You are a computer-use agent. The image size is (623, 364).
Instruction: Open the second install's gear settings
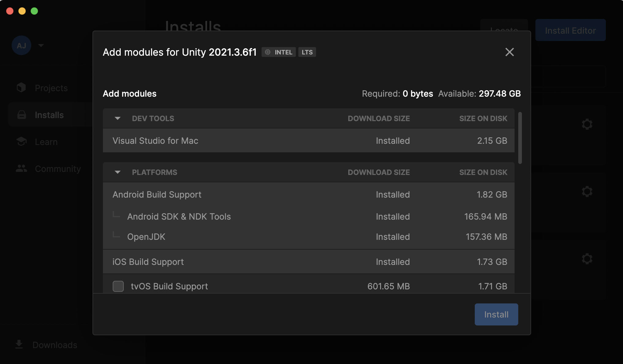[x=587, y=191]
